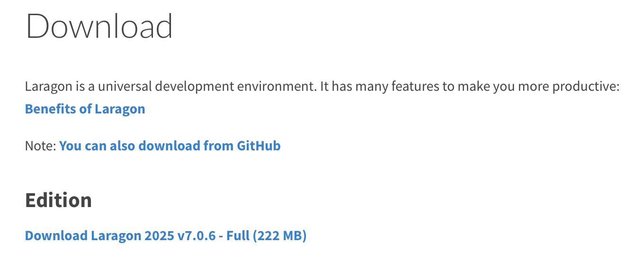Click 'You can also' link text
Viewport: 644px width, 260px height.
point(89,146)
